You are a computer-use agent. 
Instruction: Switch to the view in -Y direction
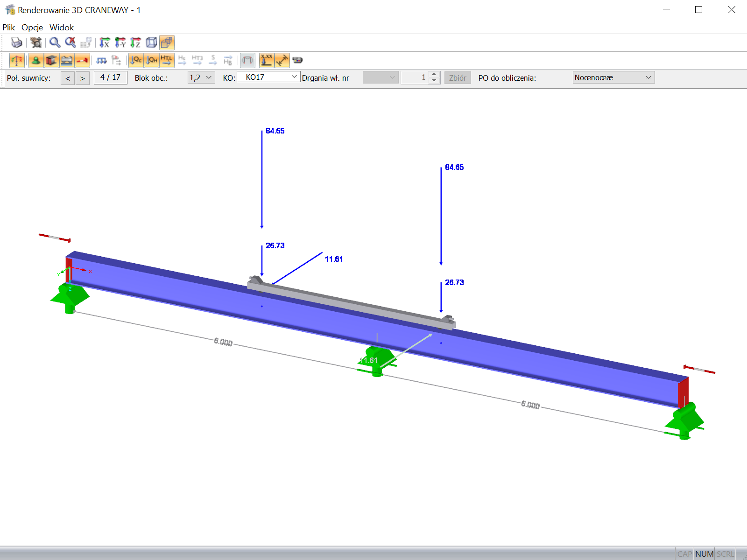[x=120, y=42]
